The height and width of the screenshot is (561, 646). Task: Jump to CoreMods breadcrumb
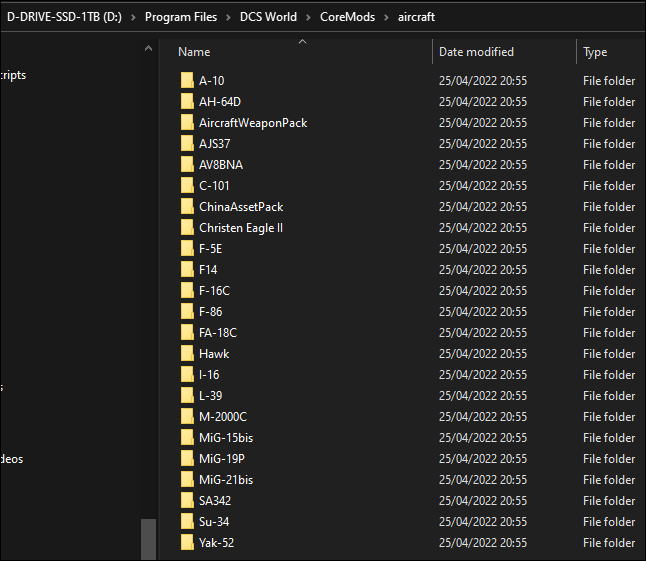coord(347,17)
